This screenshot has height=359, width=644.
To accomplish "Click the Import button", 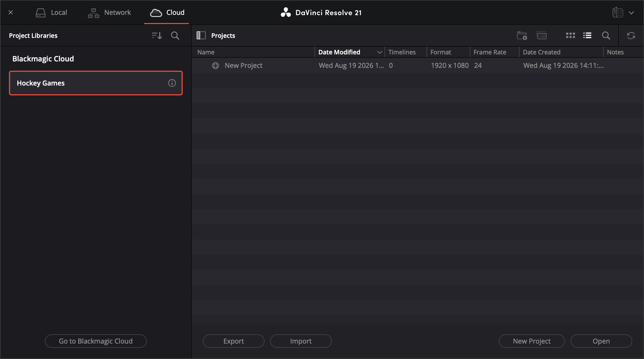I will (x=301, y=341).
